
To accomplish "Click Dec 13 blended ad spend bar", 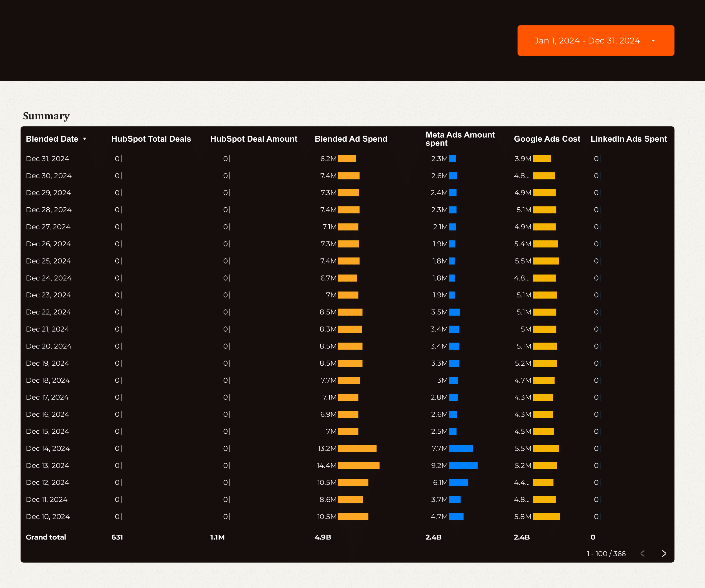I will coord(358,466).
